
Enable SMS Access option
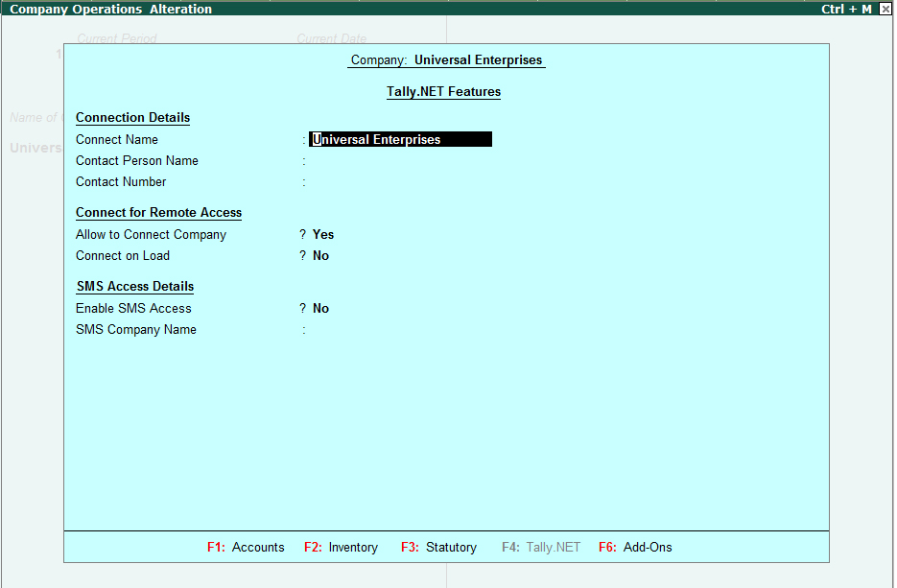pyautogui.click(x=319, y=308)
